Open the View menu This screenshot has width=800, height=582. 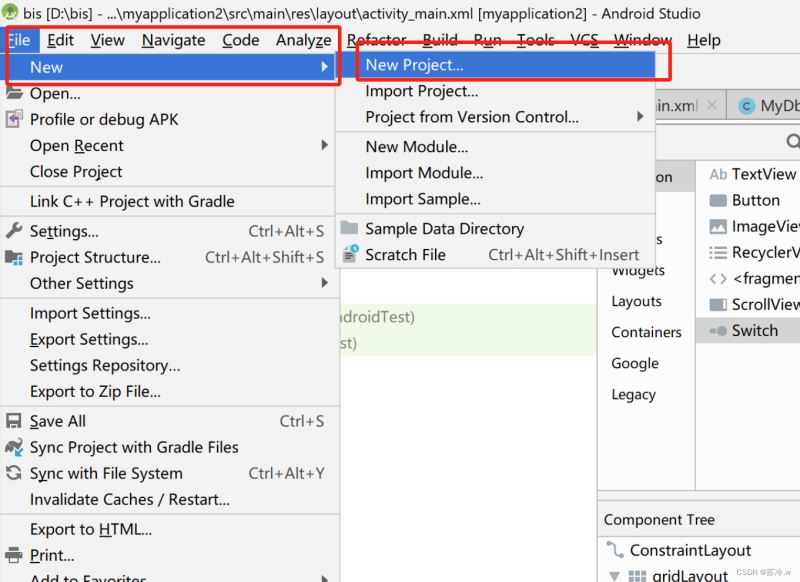(x=107, y=40)
